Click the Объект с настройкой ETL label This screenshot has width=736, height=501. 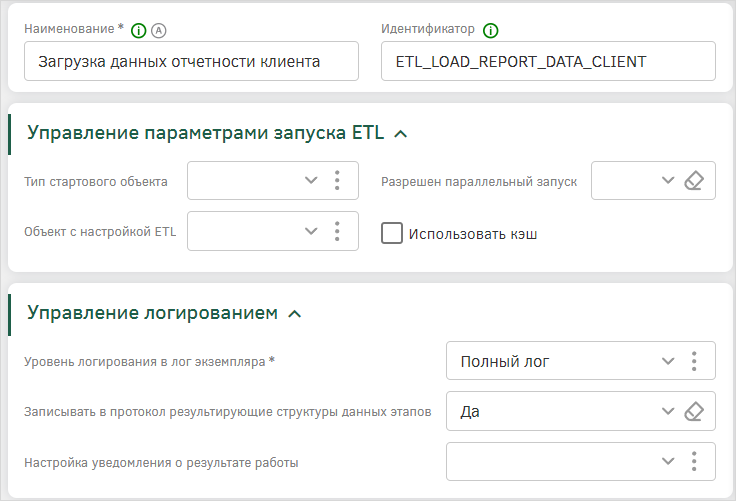point(100,232)
